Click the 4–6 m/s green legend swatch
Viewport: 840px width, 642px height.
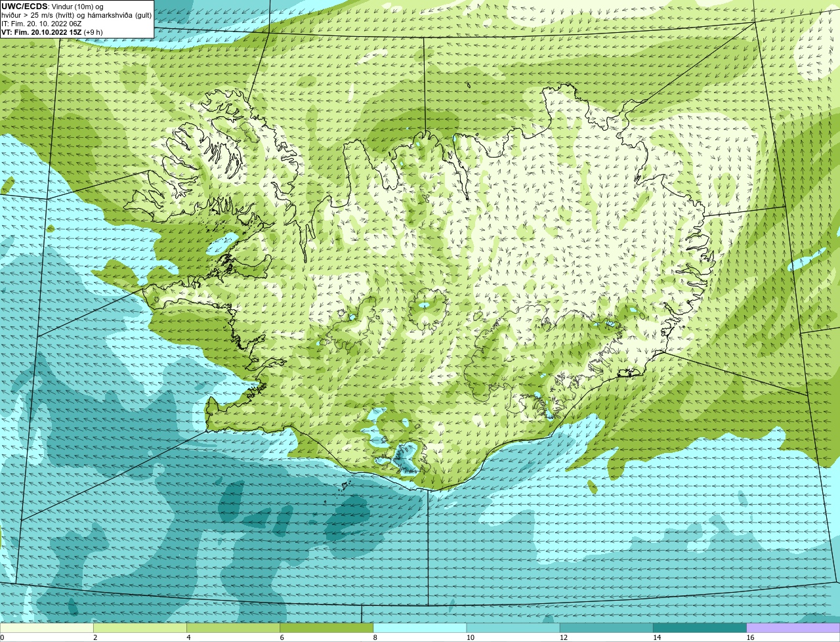(234, 628)
